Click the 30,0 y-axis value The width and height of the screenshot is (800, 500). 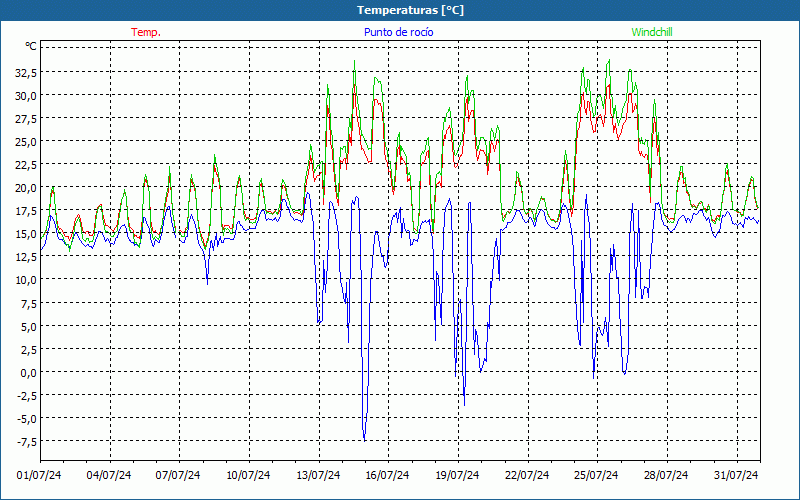point(26,95)
